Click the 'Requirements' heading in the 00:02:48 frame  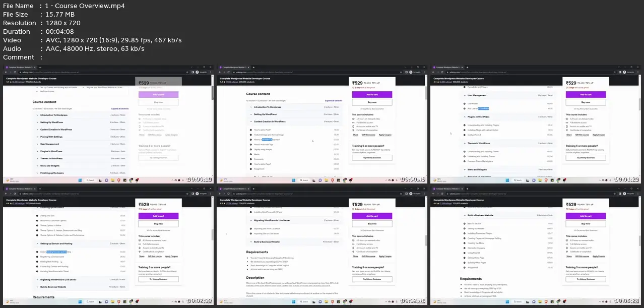tap(257, 252)
